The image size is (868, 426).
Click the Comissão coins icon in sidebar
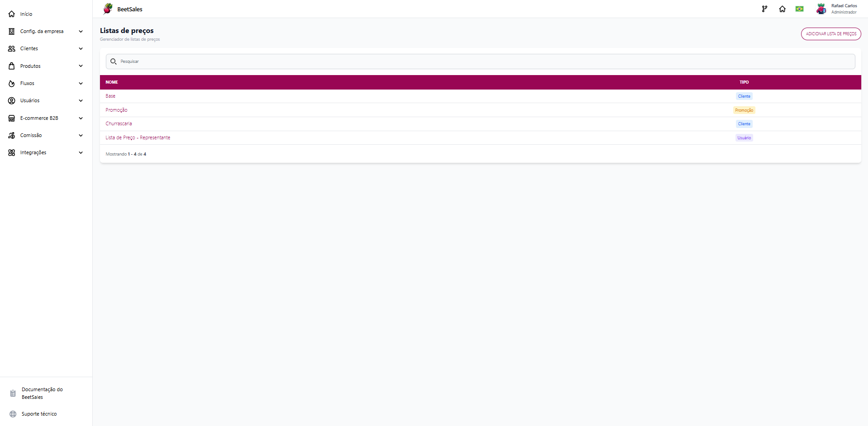point(12,135)
